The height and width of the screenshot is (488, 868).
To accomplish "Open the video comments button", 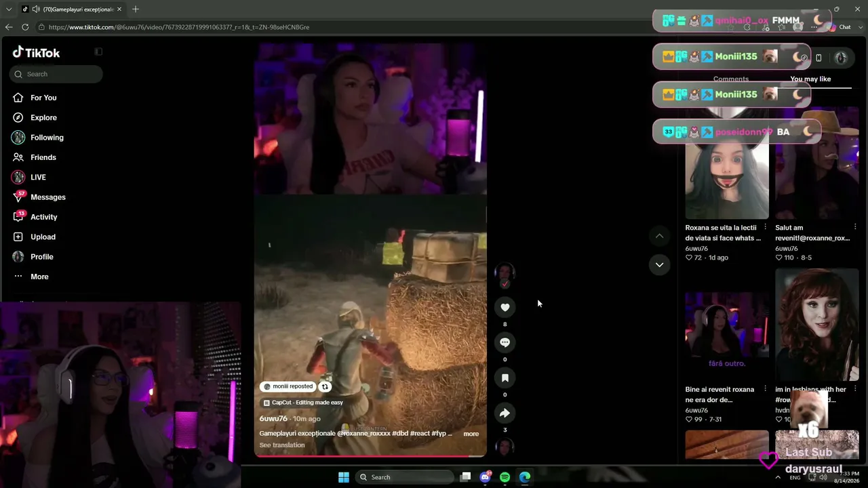I will tap(505, 343).
